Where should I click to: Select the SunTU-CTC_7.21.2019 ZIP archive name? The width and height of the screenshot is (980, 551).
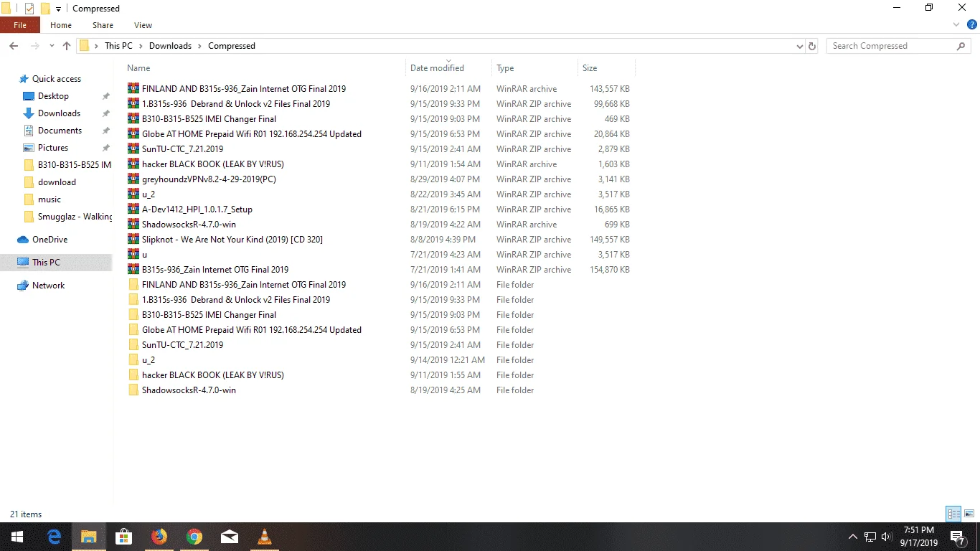pos(182,149)
